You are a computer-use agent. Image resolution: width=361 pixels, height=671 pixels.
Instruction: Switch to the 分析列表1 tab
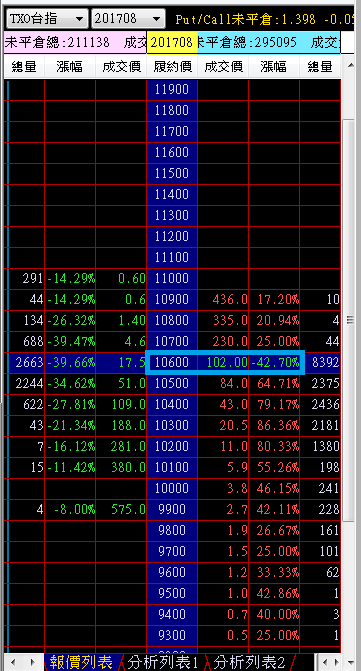point(163,662)
